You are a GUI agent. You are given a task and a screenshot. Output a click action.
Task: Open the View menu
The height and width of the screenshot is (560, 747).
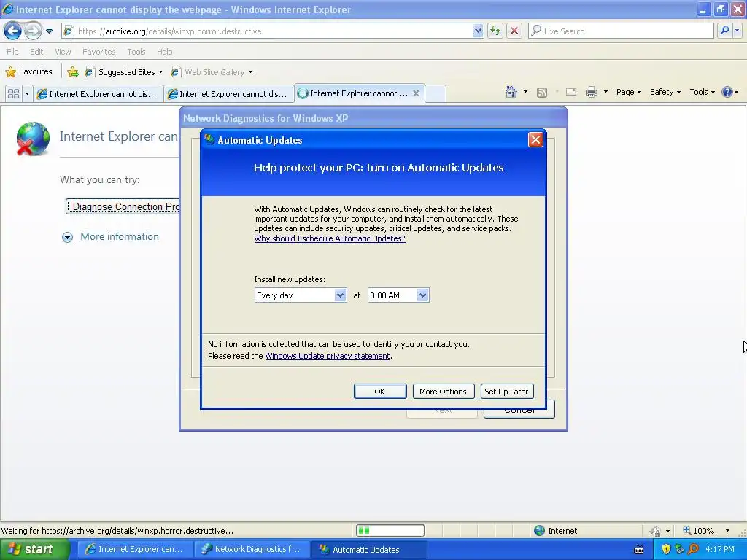click(63, 52)
